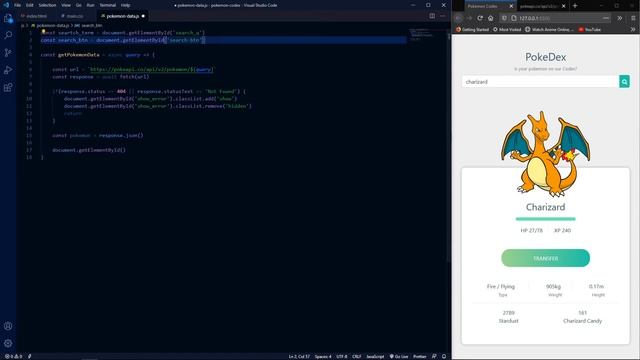Show more bookmarks in the bookmarks toolbar

point(633,29)
